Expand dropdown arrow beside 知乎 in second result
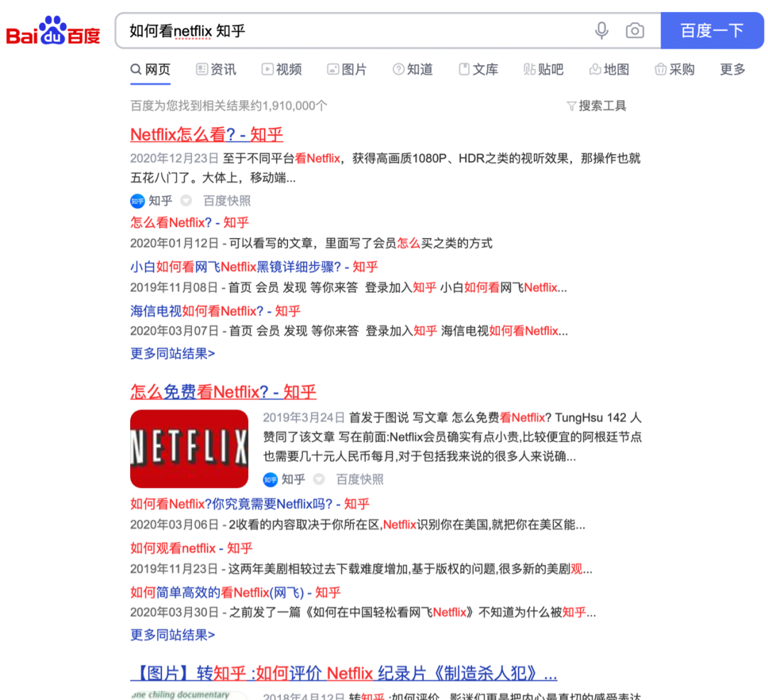This screenshot has width=768, height=700. pos(319,479)
